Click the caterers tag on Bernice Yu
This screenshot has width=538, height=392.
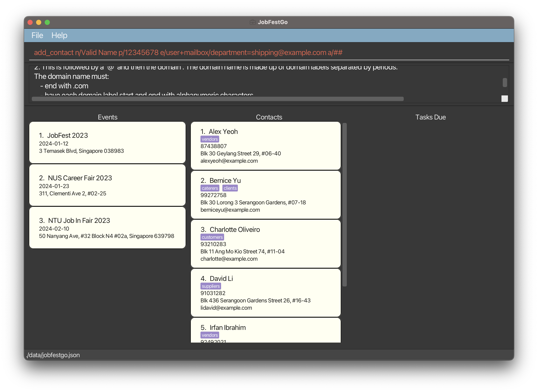(x=210, y=188)
